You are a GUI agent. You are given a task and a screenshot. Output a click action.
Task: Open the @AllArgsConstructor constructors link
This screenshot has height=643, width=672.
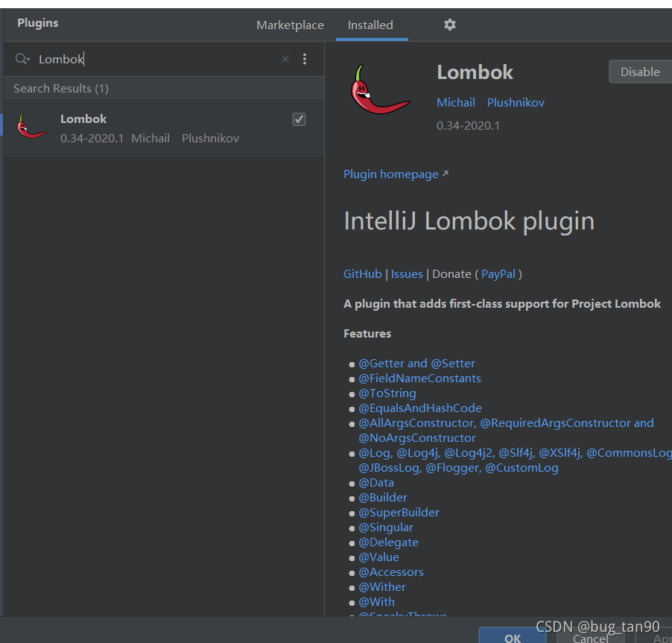[506, 431]
